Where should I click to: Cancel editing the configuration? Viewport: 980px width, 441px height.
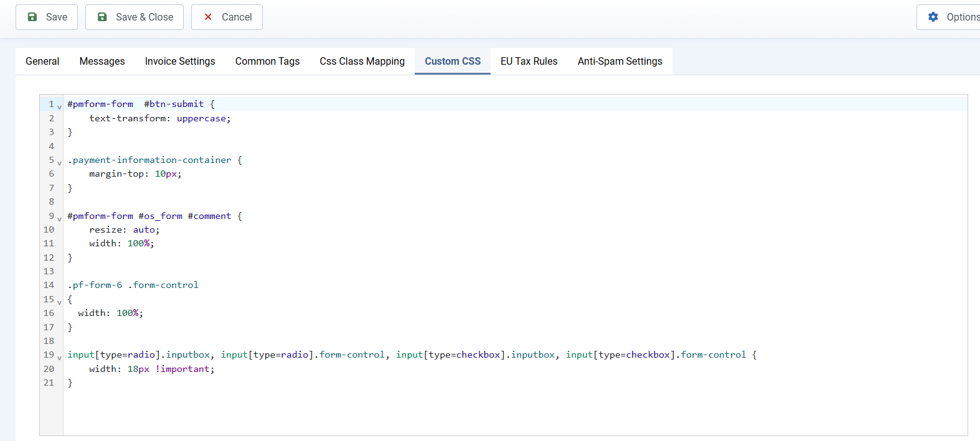[x=227, y=17]
